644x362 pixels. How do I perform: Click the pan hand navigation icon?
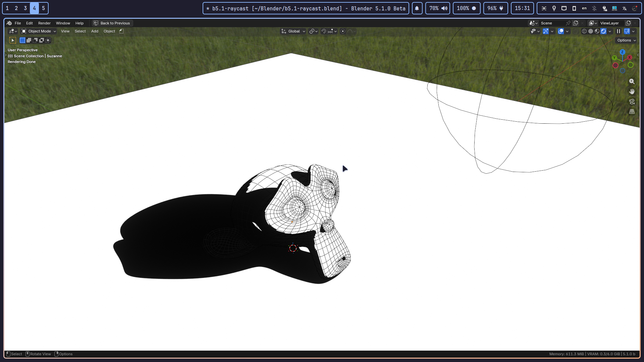click(632, 92)
